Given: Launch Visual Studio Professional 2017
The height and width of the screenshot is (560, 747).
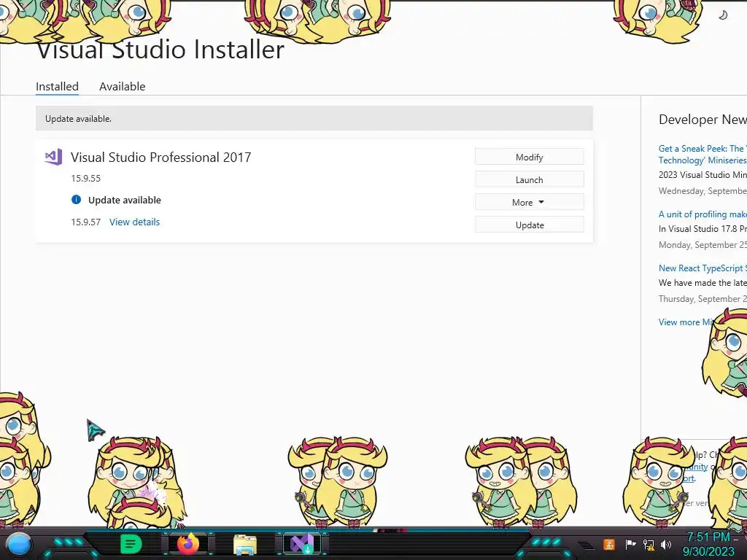Looking at the screenshot, I should [x=530, y=180].
